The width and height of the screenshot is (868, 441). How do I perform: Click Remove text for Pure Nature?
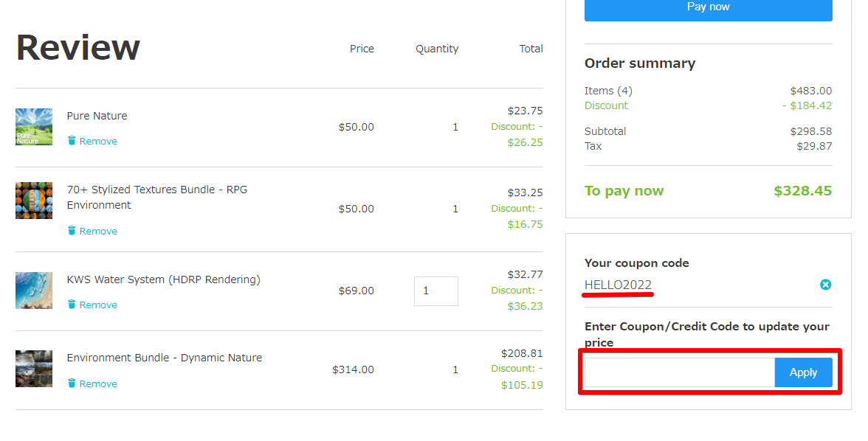pos(98,141)
